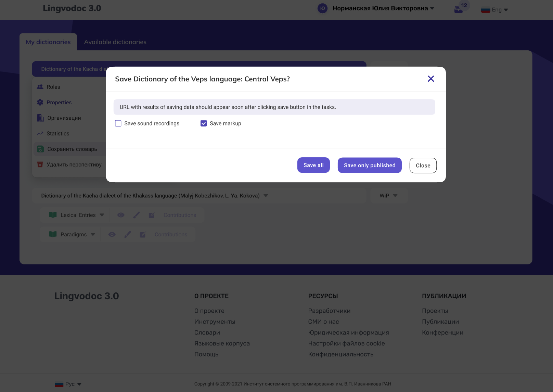Image resolution: width=553 pixels, height=392 pixels.
Task: Open the tasks icon with badge 12
Action: point(459,9)
